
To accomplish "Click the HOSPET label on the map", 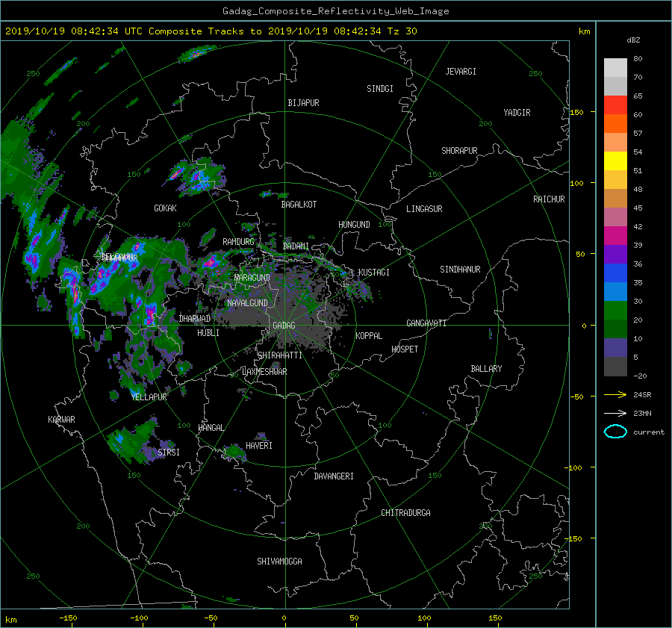I will coord(405,349).
